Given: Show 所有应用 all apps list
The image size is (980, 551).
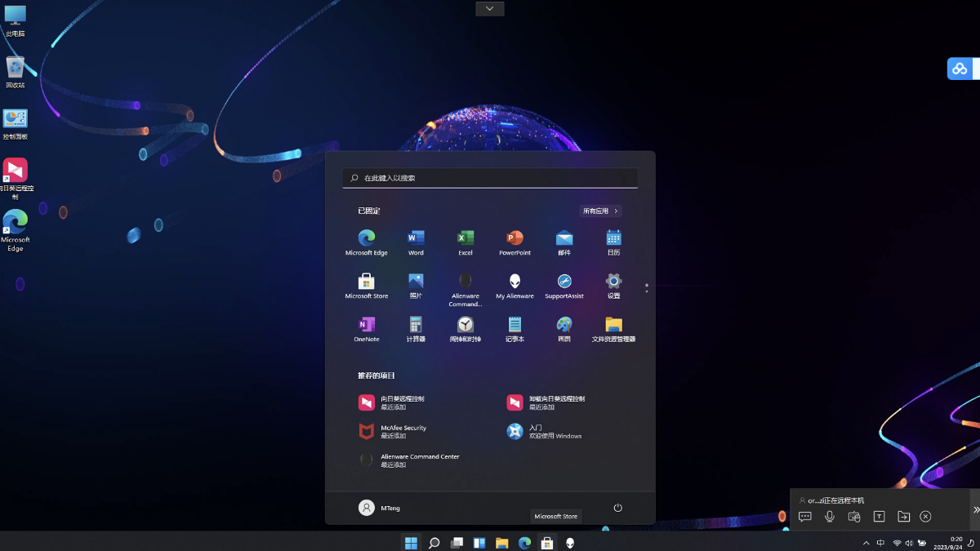Looking at the screenshot, I should click(601, 211).
